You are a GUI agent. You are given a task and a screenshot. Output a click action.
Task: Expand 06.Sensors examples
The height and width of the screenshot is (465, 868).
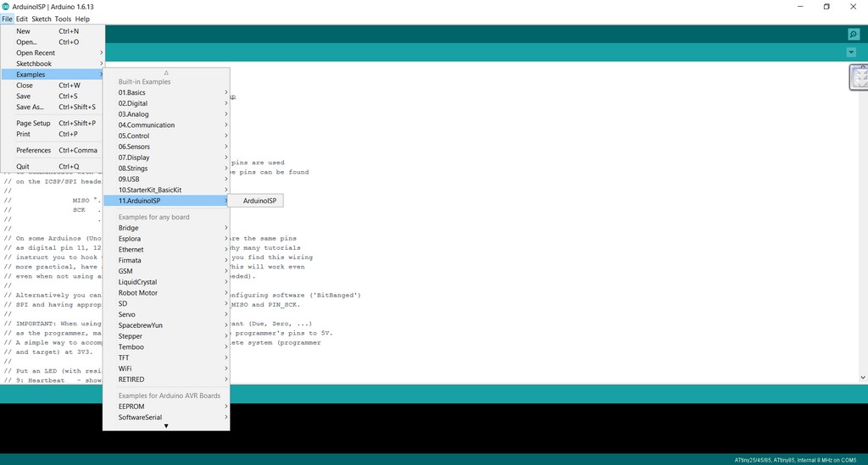(166, 147)
